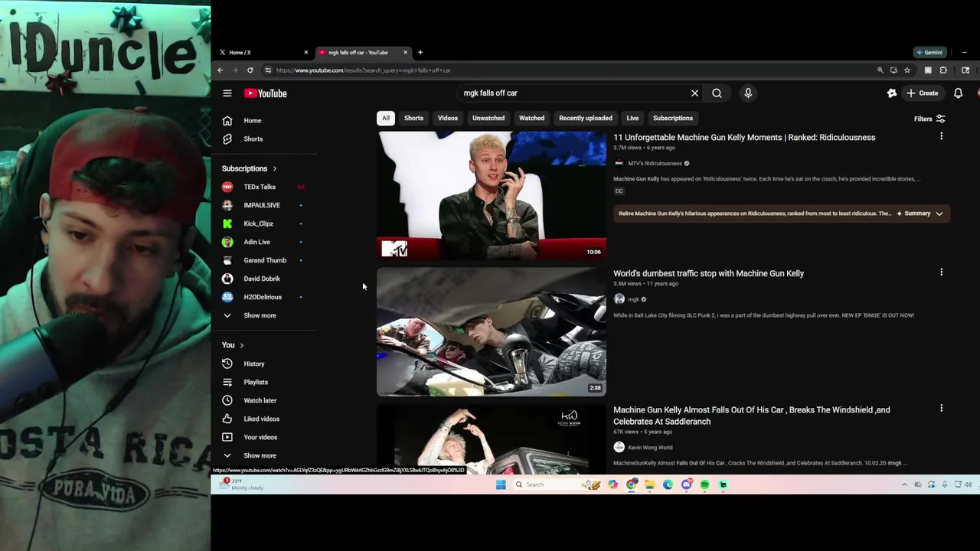The width and height of the screenshot is (980, 551).
Task: Expand the You section header
Action: (x=233, y=345)
